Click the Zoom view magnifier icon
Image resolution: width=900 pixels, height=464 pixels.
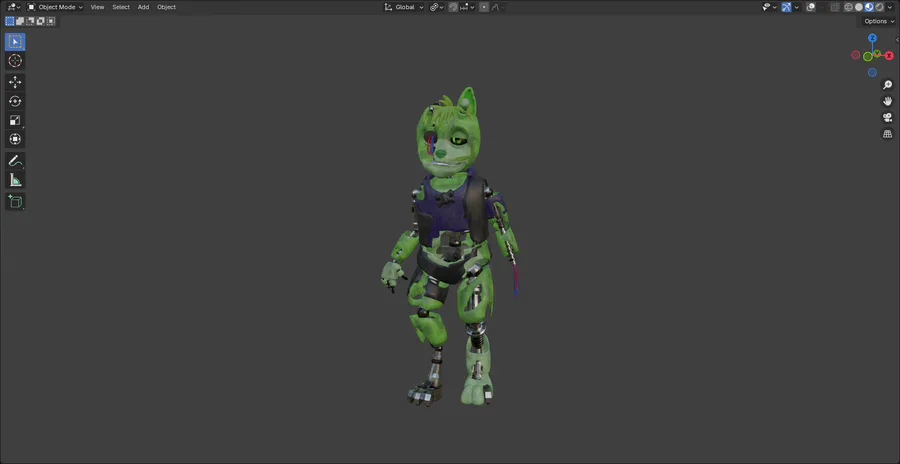tap(887, 85)
